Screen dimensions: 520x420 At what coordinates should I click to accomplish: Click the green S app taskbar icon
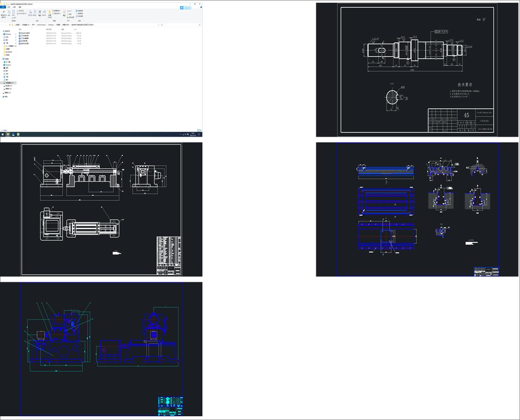click(x=18, y=134)
